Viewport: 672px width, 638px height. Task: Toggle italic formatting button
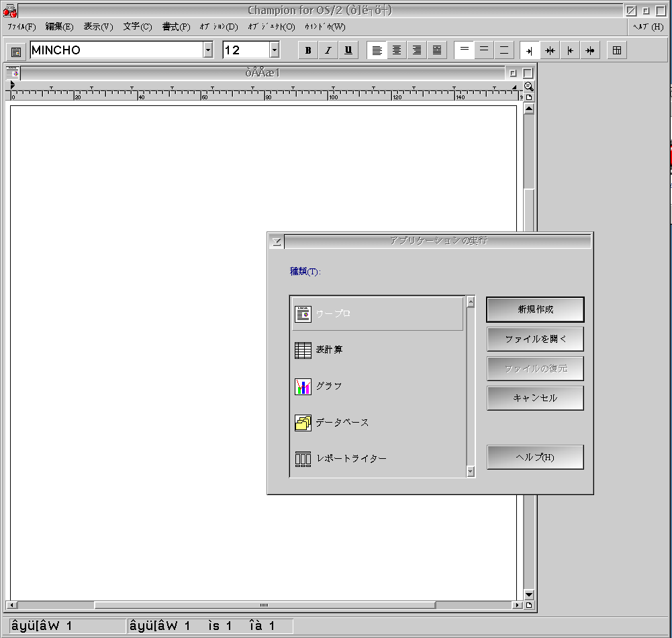coord(328,50)
